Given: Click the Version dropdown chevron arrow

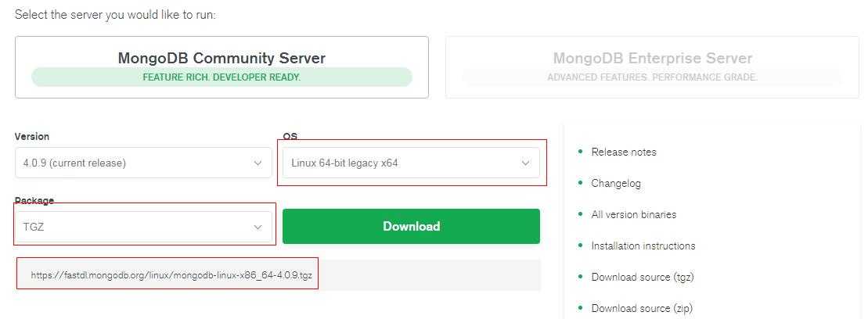Looking at the screenshot, I should pos(258,163).
